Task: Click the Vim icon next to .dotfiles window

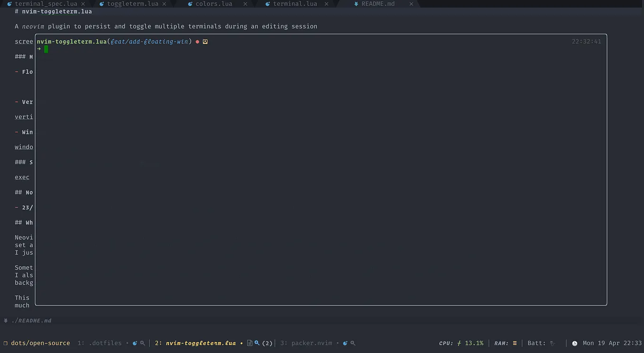Action: click(134, 343)
